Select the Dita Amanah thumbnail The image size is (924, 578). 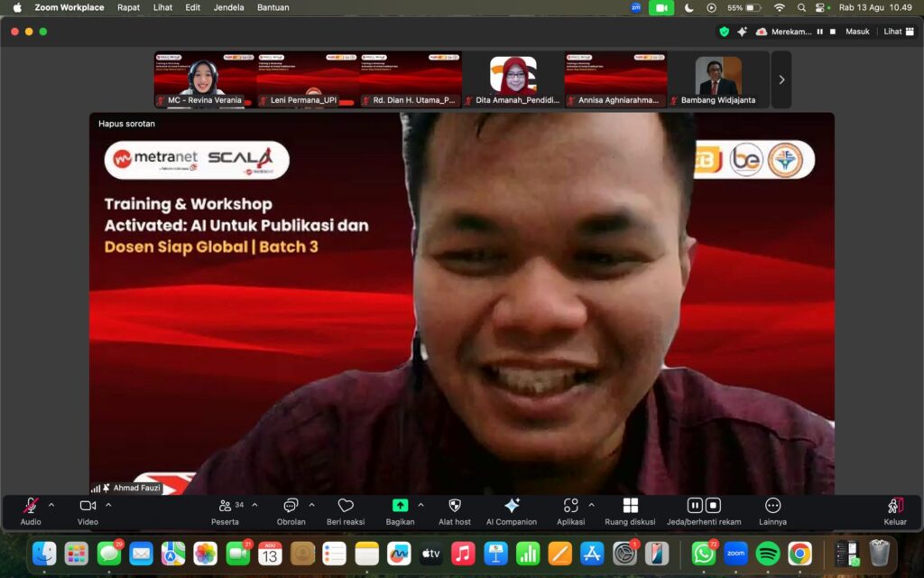pyautogui.click(x=513, y=79)
